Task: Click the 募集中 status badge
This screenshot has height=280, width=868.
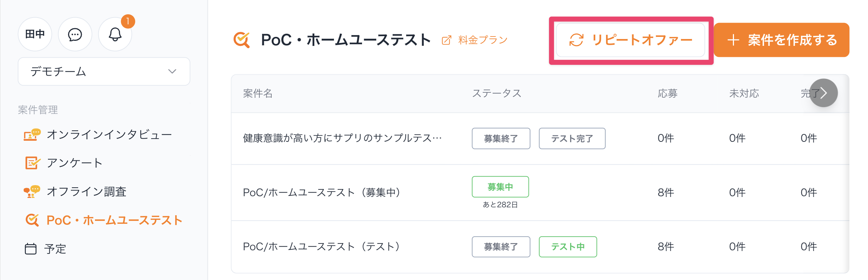Action: pos(500,187)
